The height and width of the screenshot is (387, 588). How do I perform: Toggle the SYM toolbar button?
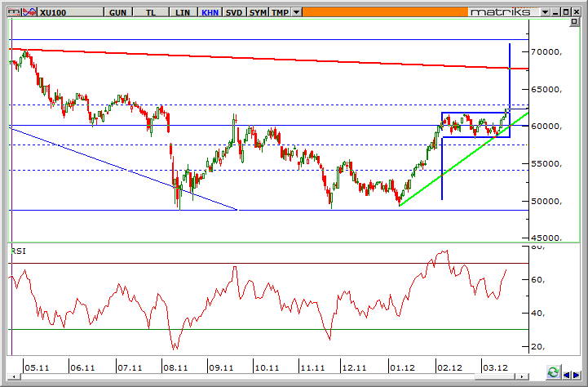pos(258,12)
